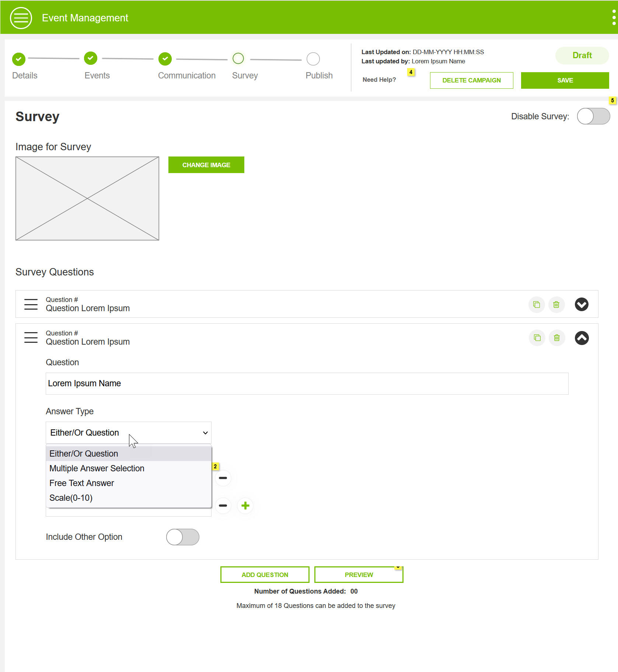The width and height of the screenshot is (618, 672).
Task: Expand the first question panel
Action: point(582,305)
